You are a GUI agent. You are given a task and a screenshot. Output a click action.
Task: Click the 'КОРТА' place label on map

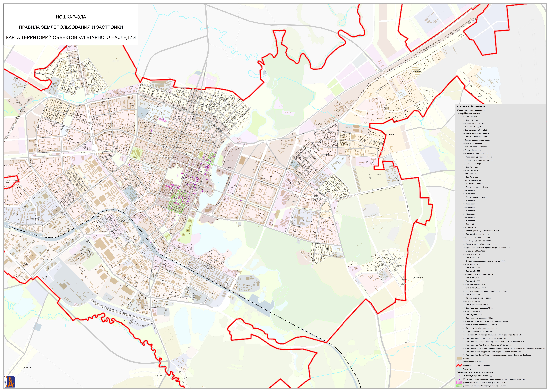(407, 342)
